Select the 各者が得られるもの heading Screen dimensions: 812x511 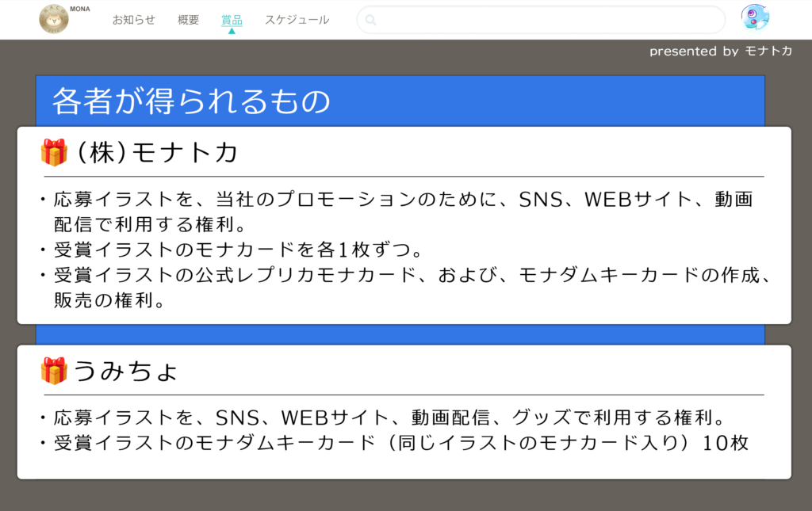pos(191,101)
